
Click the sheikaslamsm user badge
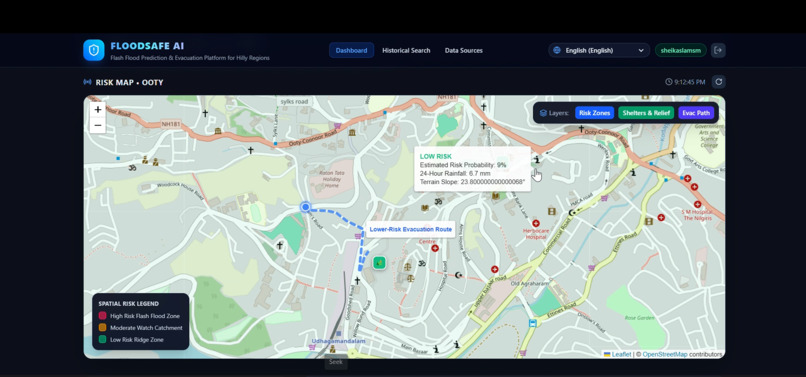681,50
